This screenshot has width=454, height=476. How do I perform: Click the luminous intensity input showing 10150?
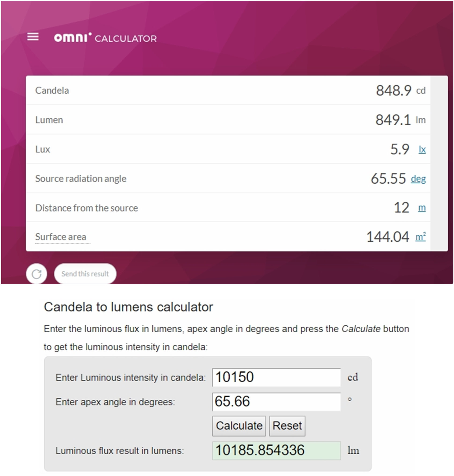pos(276,377)
